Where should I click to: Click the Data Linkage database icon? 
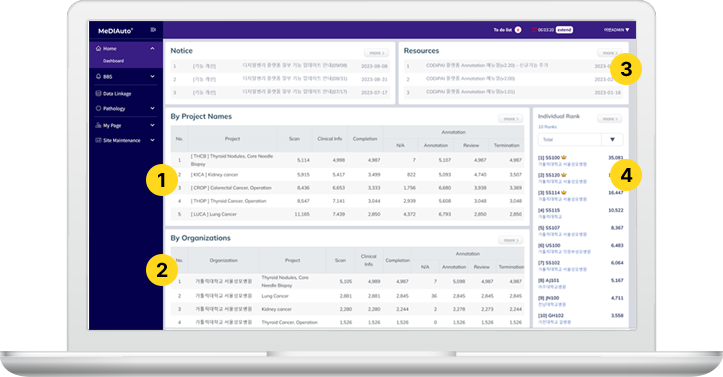coord(98,94)
